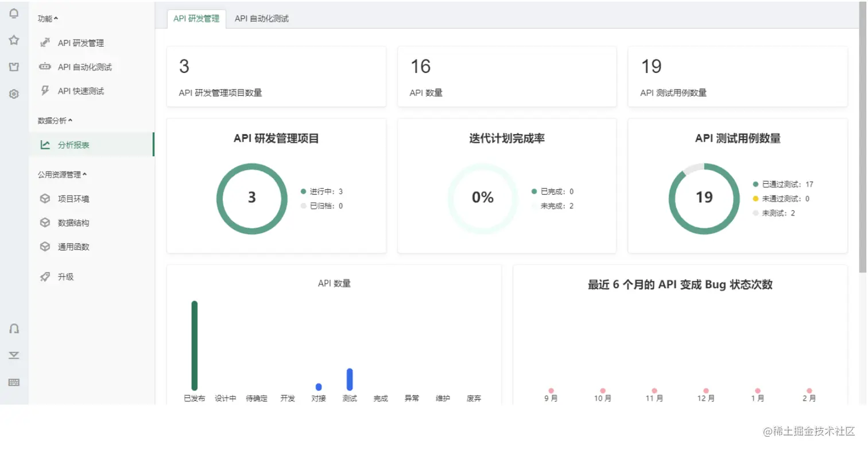Click the 异常 axis label

412,398
